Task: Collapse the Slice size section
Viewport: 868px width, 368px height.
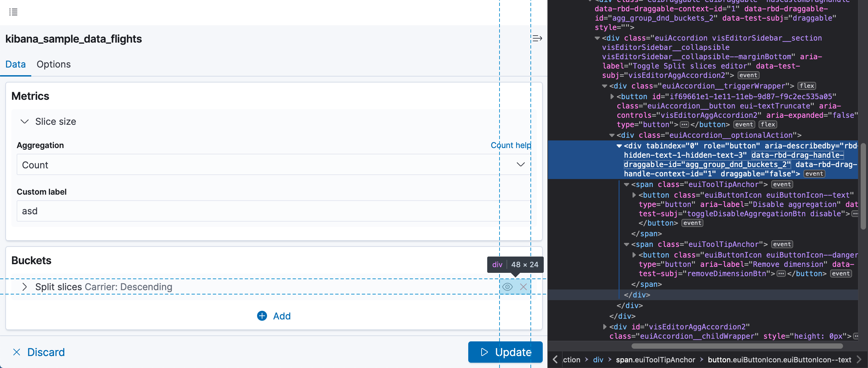Action: coord(24,121)
